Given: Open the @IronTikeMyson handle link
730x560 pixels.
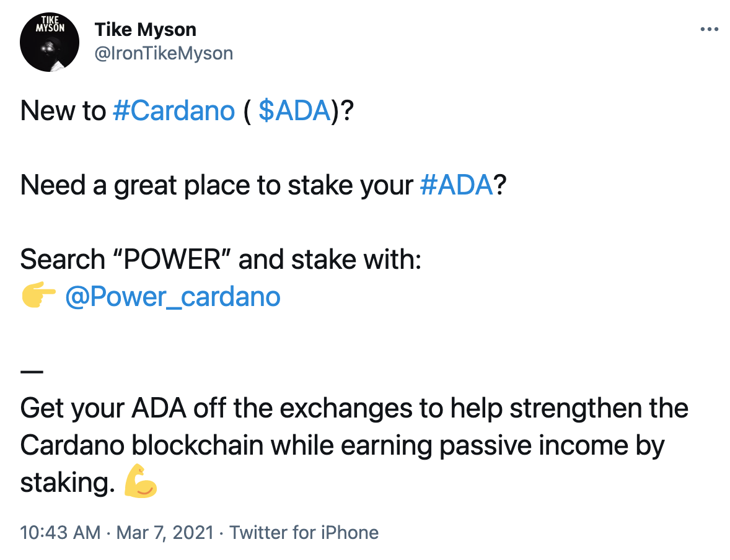Looking at the screenshot, I should 164,53.
